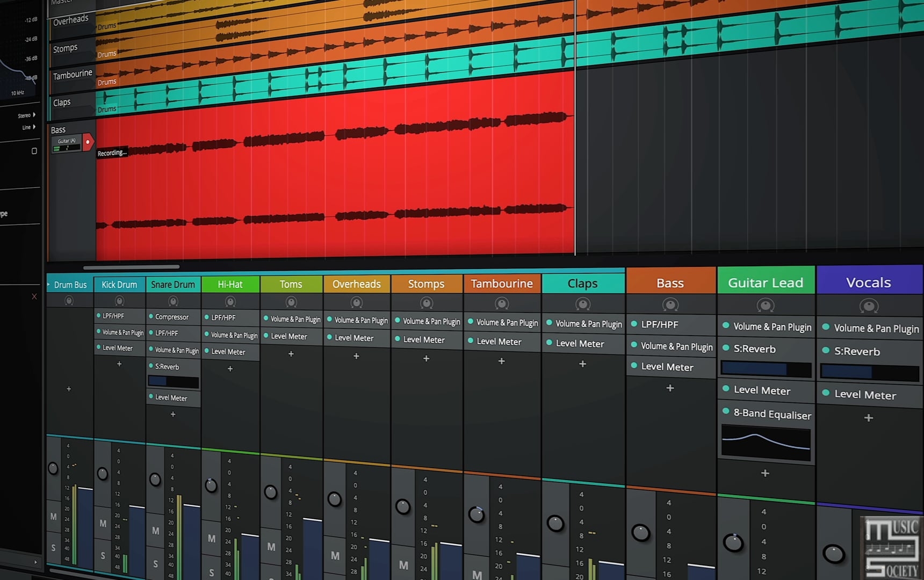Add a plugin to the Stomps channel

(427, 358)
